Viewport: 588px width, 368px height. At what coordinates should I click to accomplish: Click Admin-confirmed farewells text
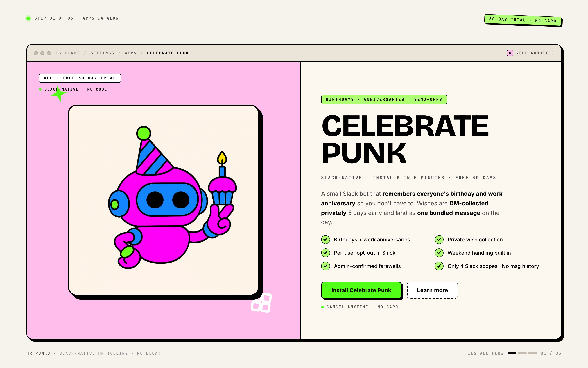[367, 266]
